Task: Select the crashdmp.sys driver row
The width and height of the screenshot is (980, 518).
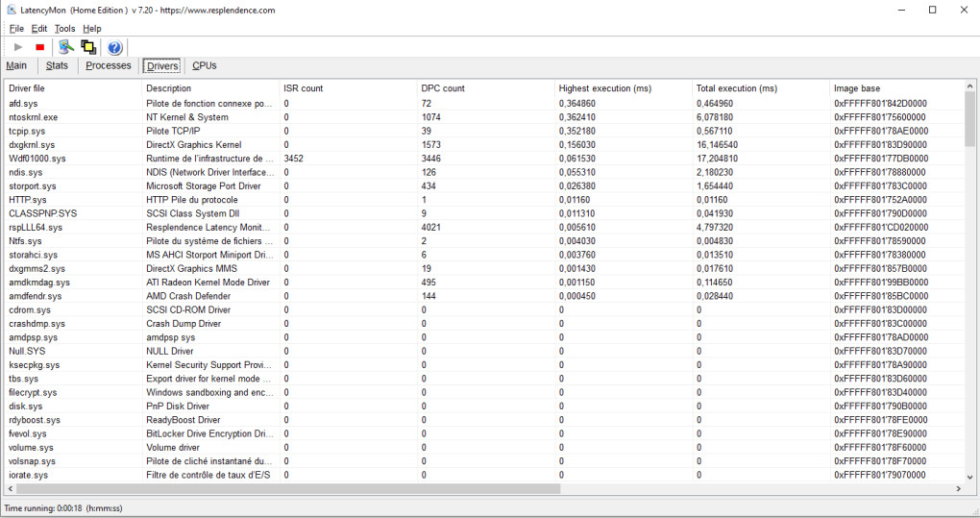Action: click(x=484, y=324)
